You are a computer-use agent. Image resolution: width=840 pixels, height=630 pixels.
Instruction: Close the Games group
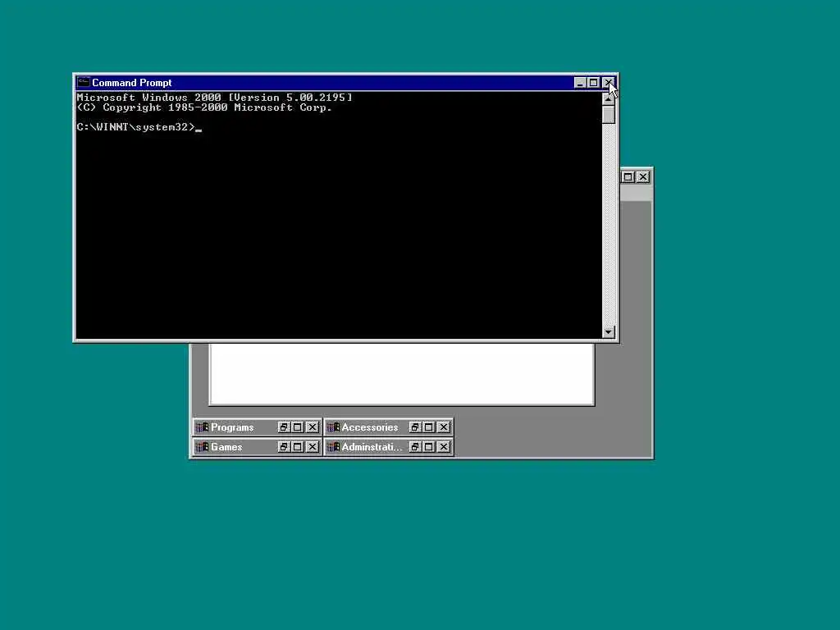pyautogui.click(x=313, y=447)
